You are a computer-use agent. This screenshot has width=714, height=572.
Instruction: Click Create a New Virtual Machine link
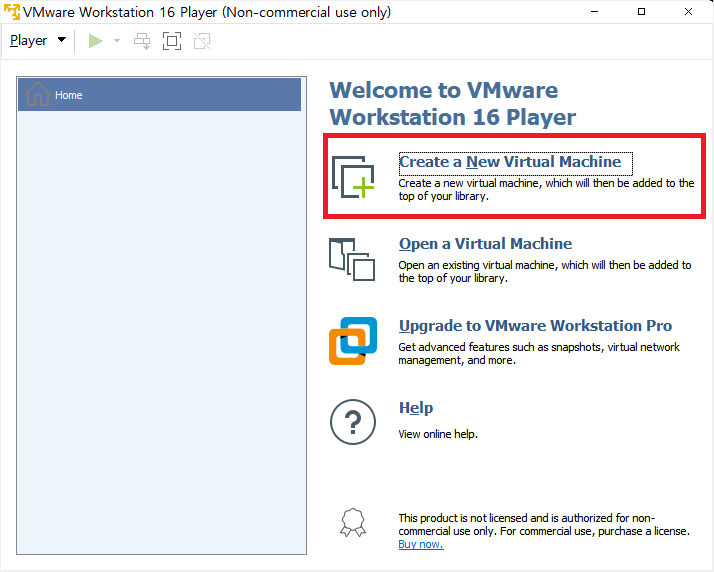510,162
